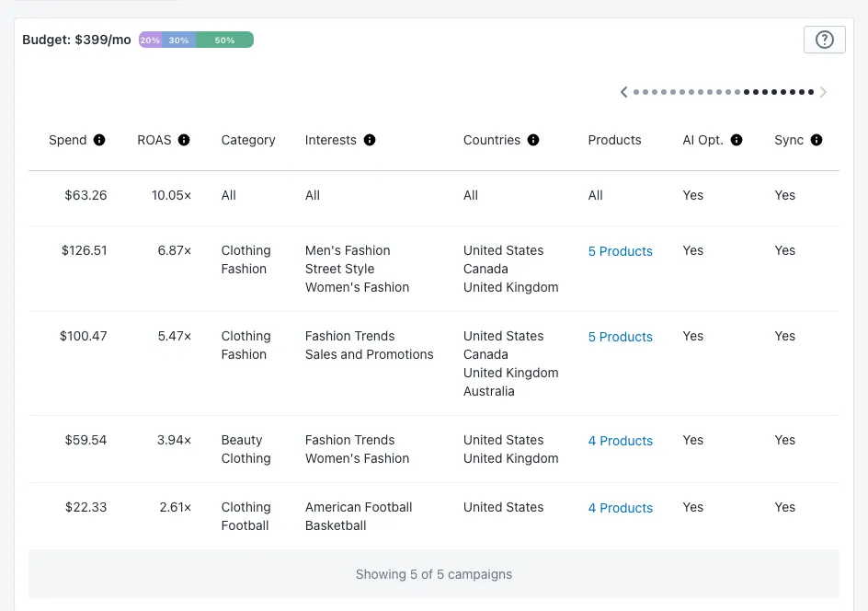Viewport: 868px width, 611px height.
Task: Go to previous carousel page arrow
Action: (x=623, y=92)
